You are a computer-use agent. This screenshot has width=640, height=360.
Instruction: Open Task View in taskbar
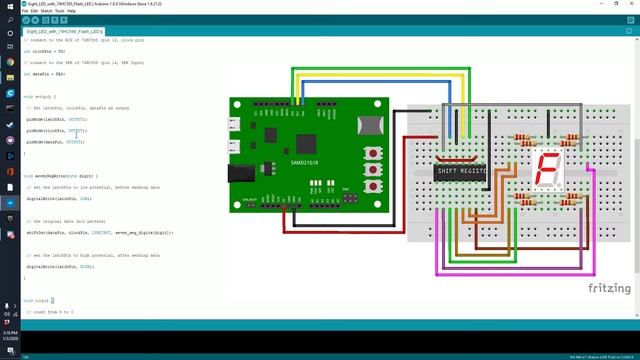10,47
